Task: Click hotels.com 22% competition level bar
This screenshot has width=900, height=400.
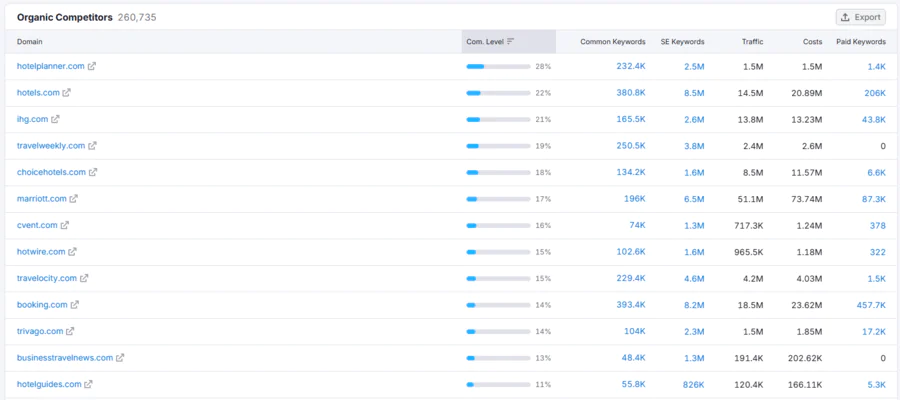Action: (x=498, y=93)
